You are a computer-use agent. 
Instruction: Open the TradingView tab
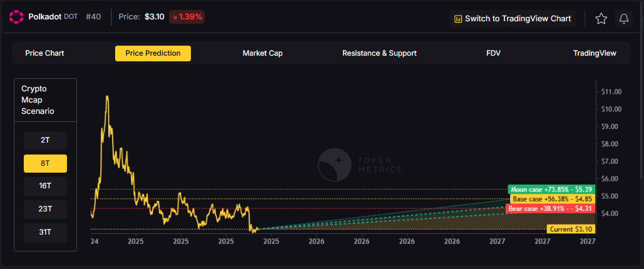[x=595, y=53]
